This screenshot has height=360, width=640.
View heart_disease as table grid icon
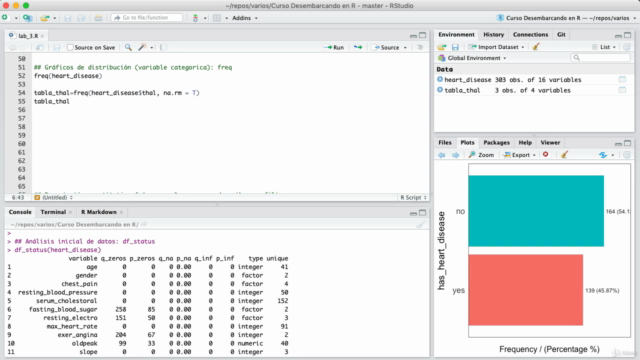point(622,79)
